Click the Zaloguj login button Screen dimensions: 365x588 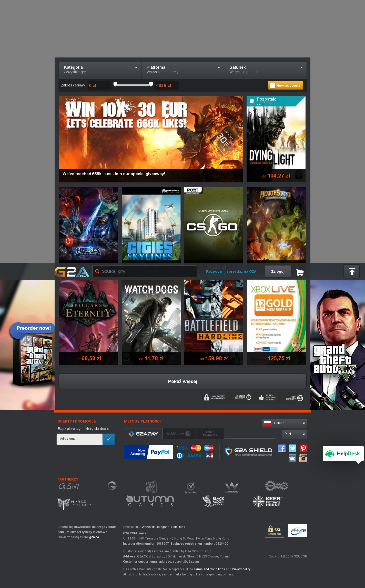(x=278, y=271)
